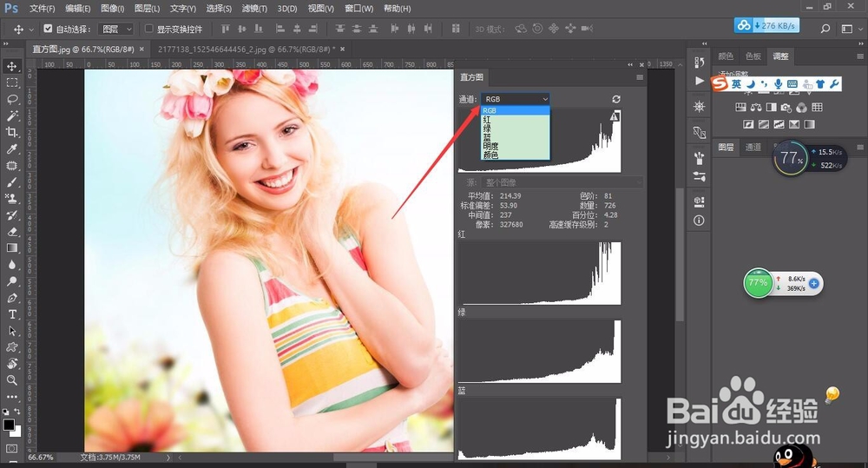Open the 图像(I) menu
This screenshot has width=868, height=468.
(x=113, y=9)
